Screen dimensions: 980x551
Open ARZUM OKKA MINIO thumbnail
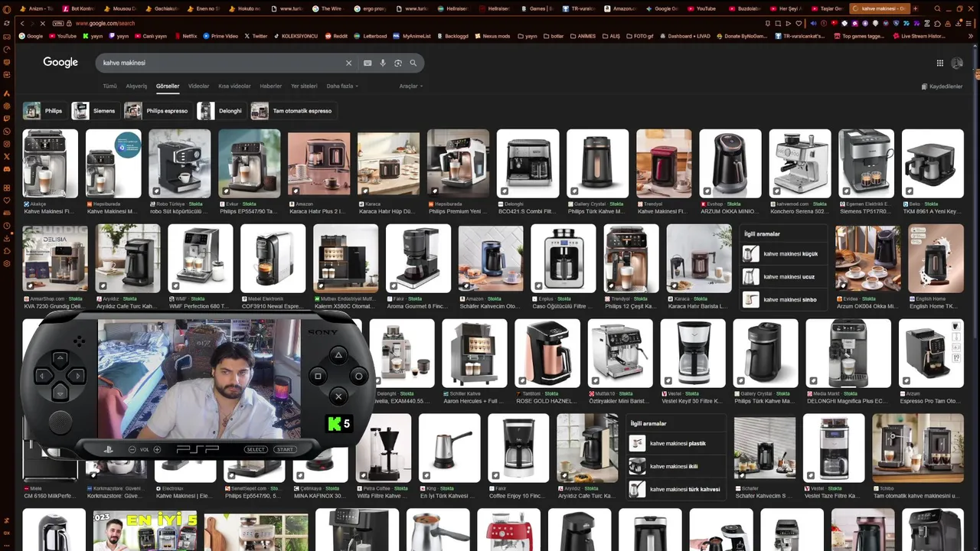coord(730,163)
